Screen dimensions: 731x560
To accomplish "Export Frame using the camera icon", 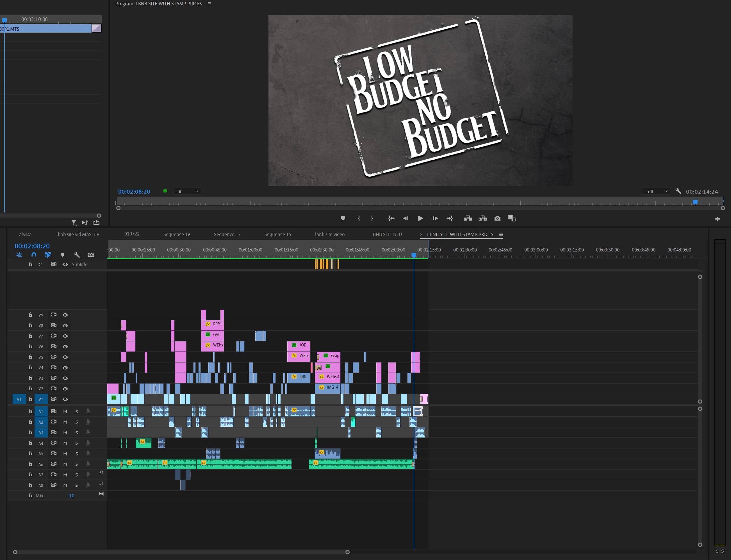I will (x=497, y=218).
